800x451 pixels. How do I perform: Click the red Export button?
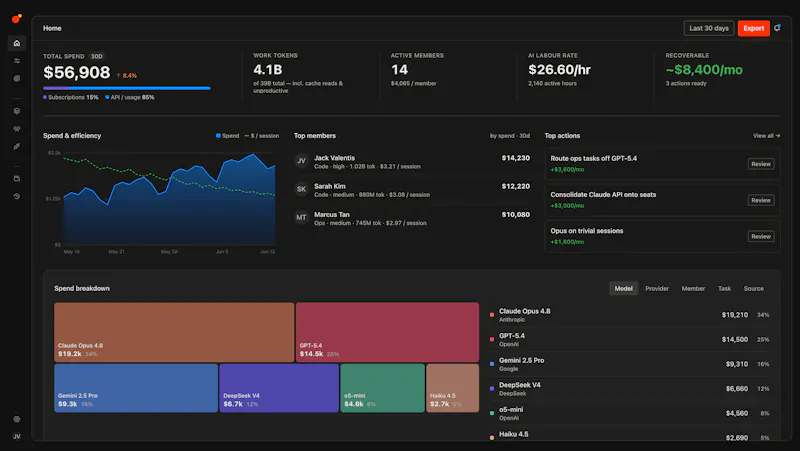click(x=754, y=28)
